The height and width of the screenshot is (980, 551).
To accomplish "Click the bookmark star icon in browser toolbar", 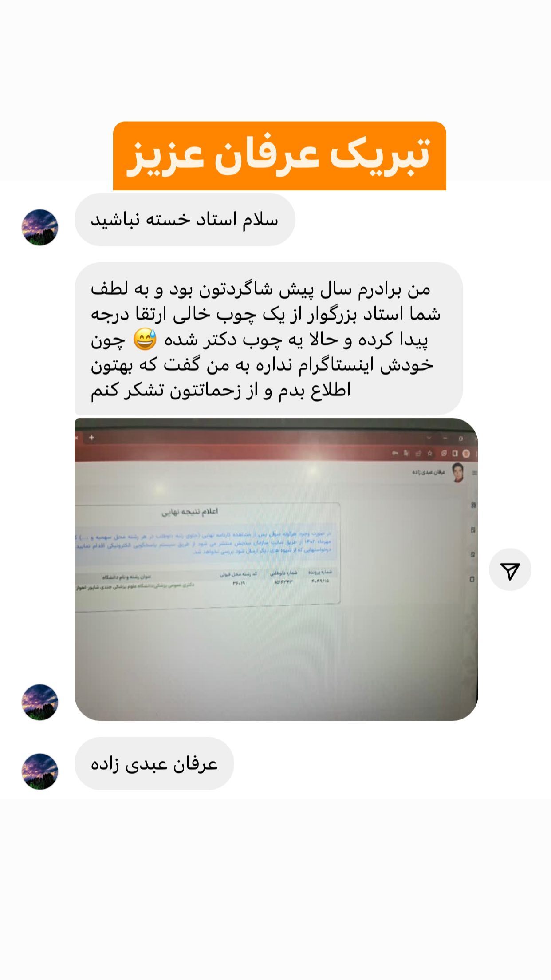I will pyautogui.click(x=429, y=454).
